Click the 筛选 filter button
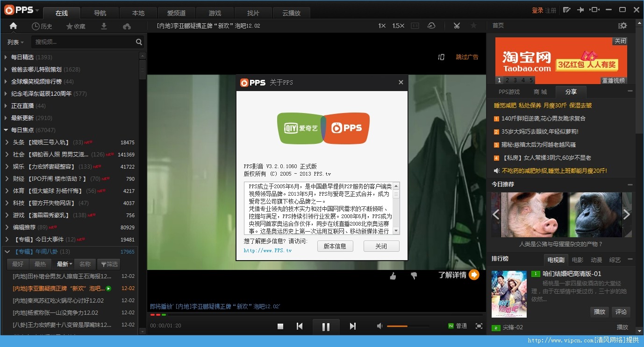The height and width of the screenshot is (347, 644). [x=108, y=264]
